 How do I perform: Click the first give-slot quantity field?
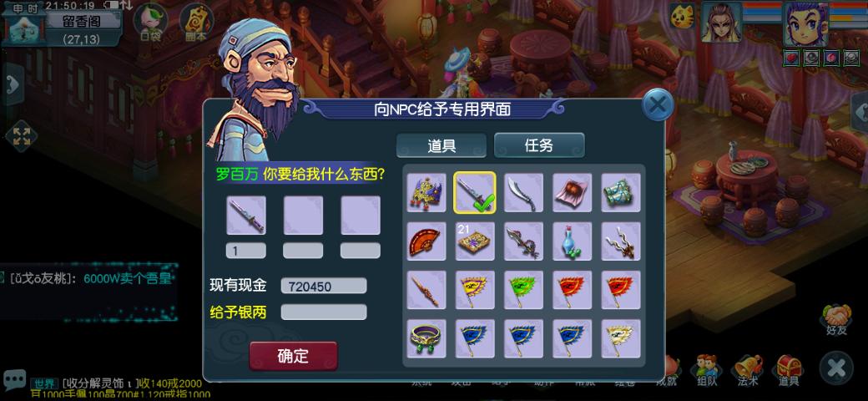(x=245, y=251)
